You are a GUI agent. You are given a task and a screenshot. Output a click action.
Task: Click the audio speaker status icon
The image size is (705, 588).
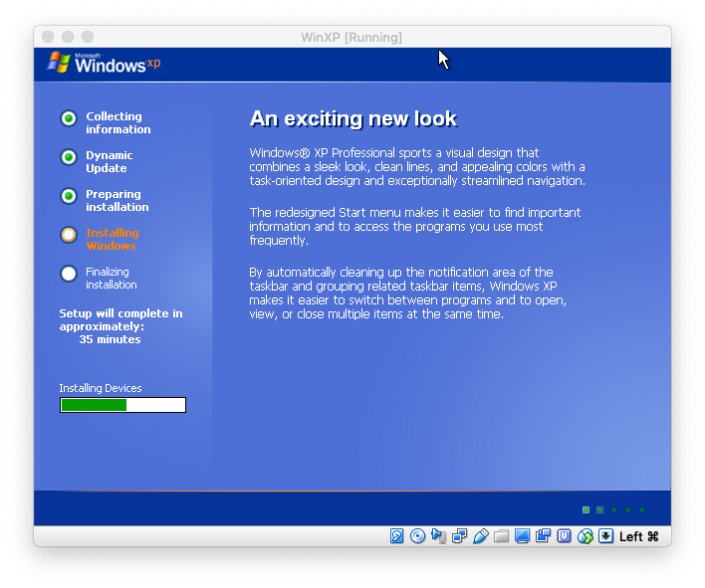tap(439, 536)
